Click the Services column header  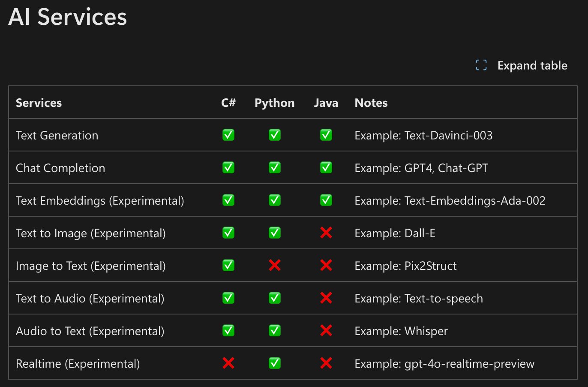(39, 103)
